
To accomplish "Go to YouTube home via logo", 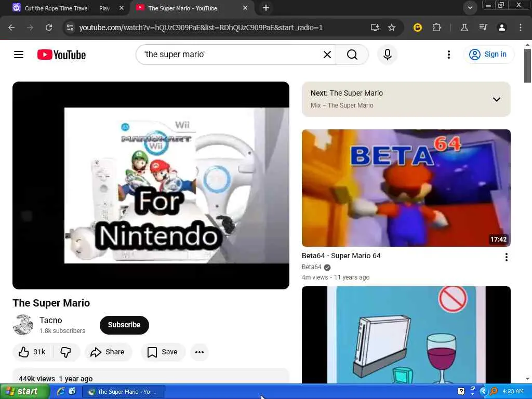I will click(x=61, y=55).
